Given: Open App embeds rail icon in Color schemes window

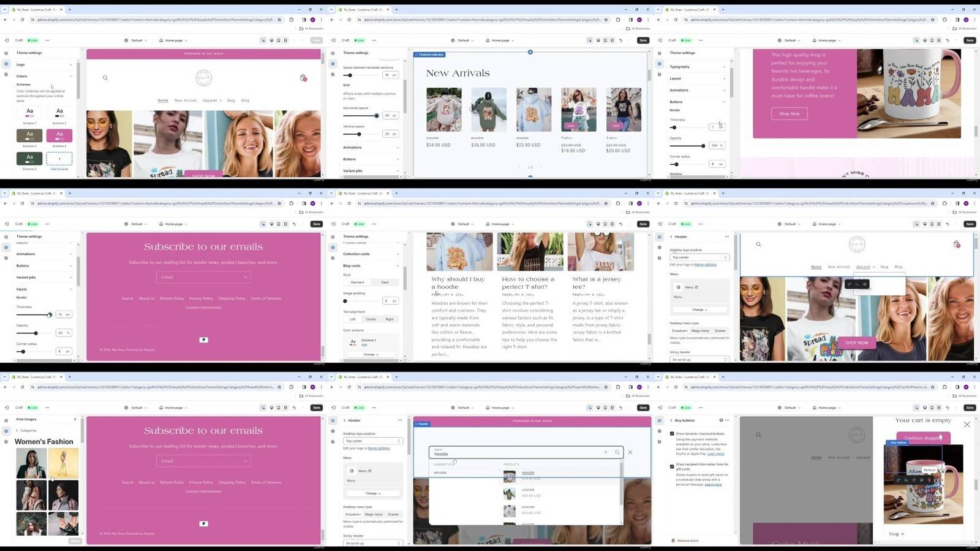Looking at the screenshot, I should 6,74.
